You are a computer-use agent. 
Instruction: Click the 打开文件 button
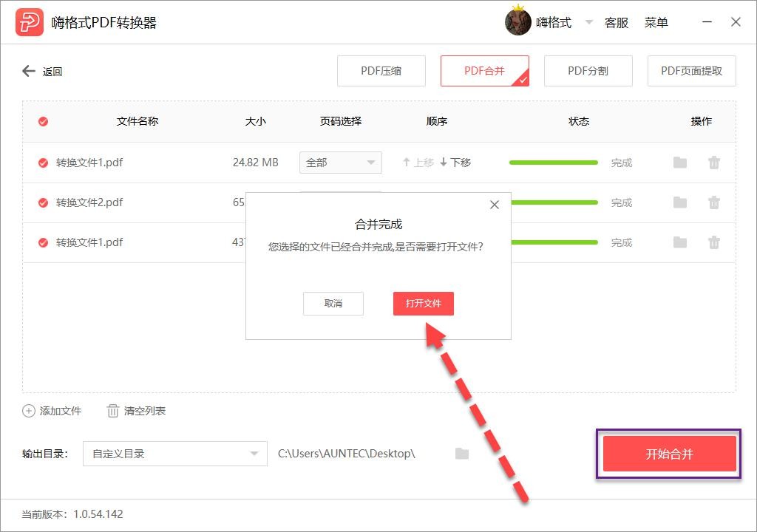pyautogui.click(x=424, y=304)
